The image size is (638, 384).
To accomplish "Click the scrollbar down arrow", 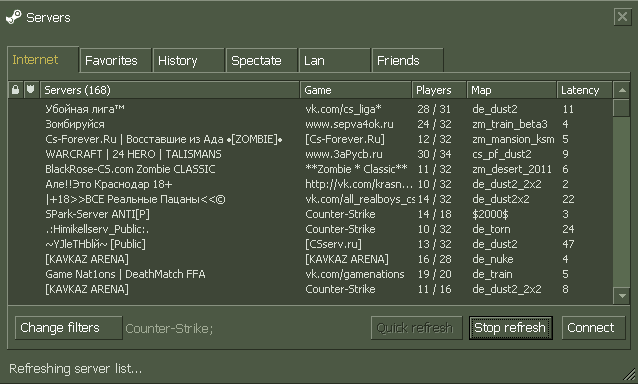I will pyautogui.click(x=622, y=296).
